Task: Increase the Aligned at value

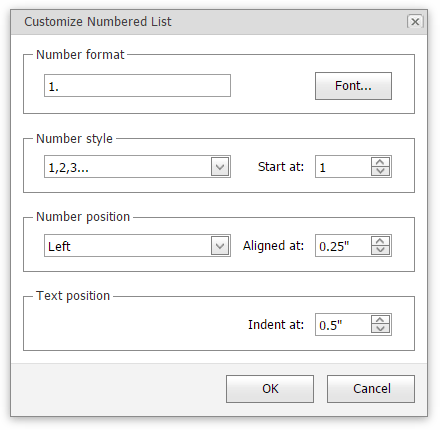Action: [380, 241]
